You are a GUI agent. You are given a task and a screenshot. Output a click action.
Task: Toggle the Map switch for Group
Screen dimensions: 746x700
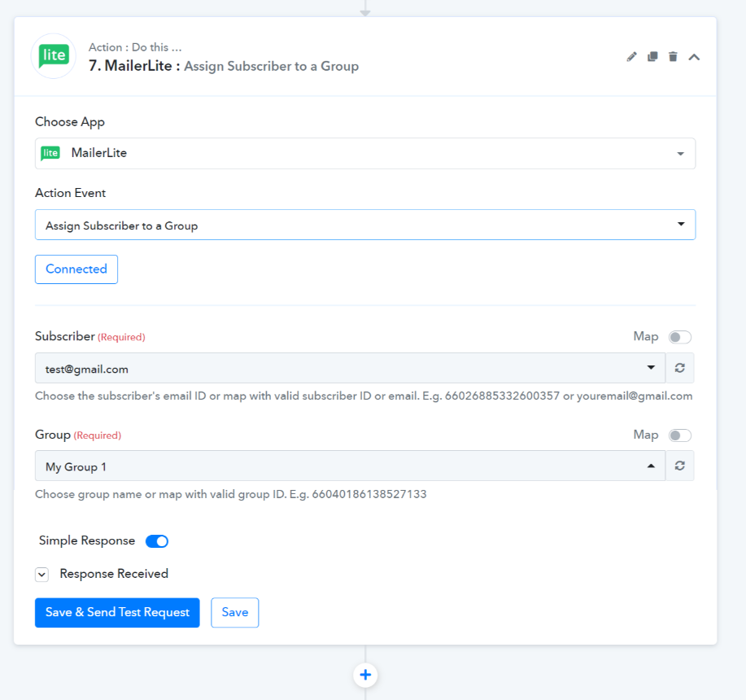(680, 435)
